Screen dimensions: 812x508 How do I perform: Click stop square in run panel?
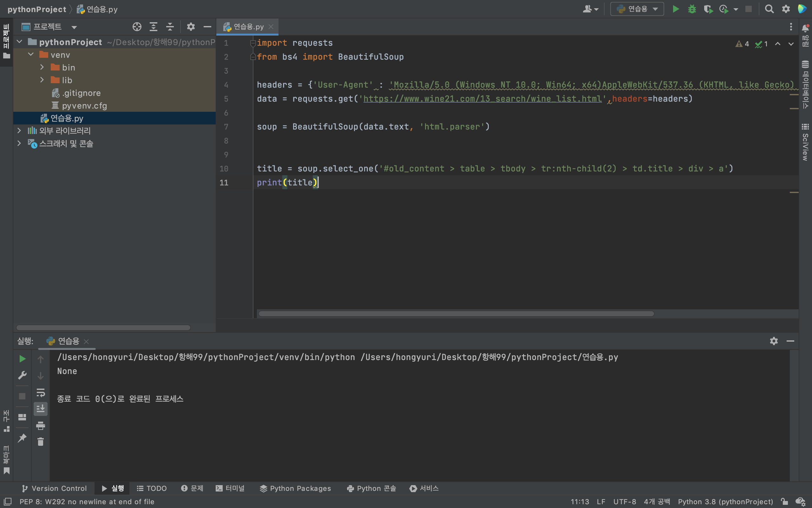click(x=22, y=396)
